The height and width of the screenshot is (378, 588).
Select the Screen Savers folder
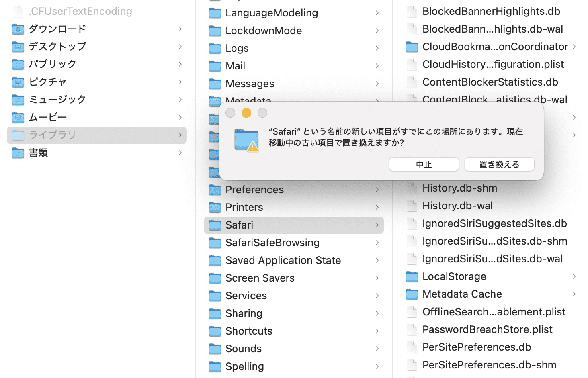tap(294, 278)
